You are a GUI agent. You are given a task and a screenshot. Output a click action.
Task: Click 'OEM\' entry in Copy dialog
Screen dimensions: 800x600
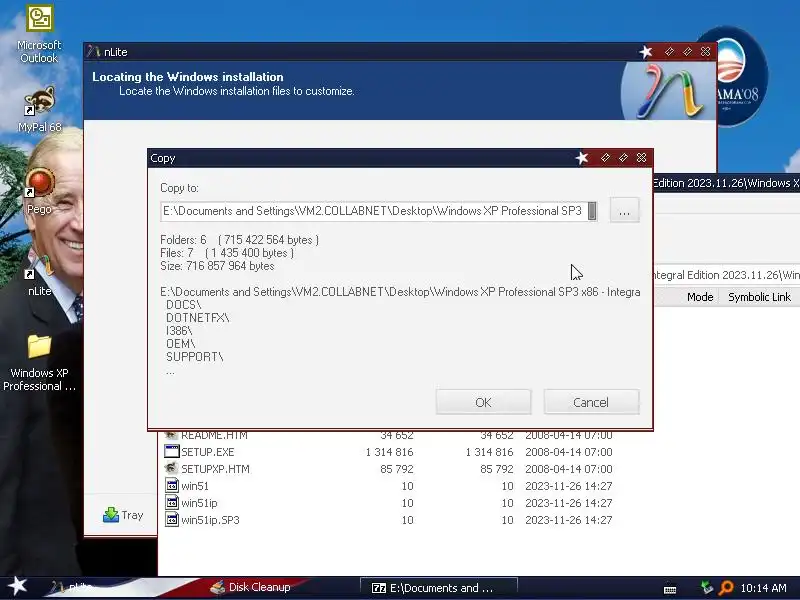181,343
